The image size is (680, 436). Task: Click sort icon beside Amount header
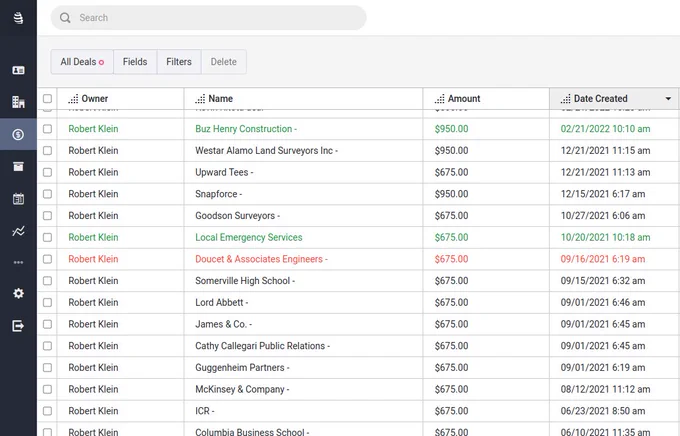pos(439,99)
